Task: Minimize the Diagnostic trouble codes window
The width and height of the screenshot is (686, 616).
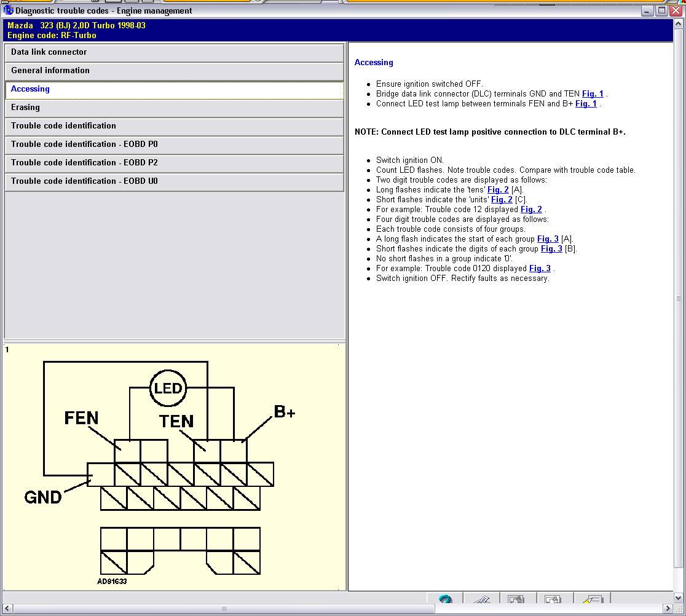Action: point(647,10)
